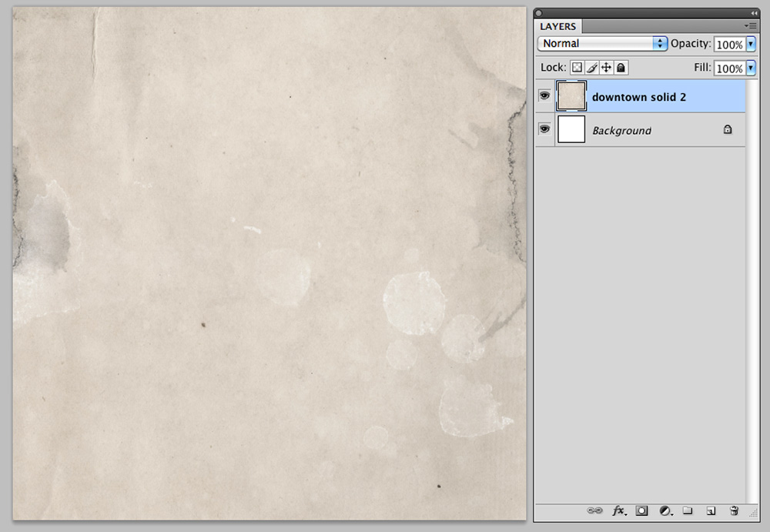Image resolution: width=770 pixels, height=532 pixels.
Task: Click the Background layer lock icon
Action: [x=728, y=129]
